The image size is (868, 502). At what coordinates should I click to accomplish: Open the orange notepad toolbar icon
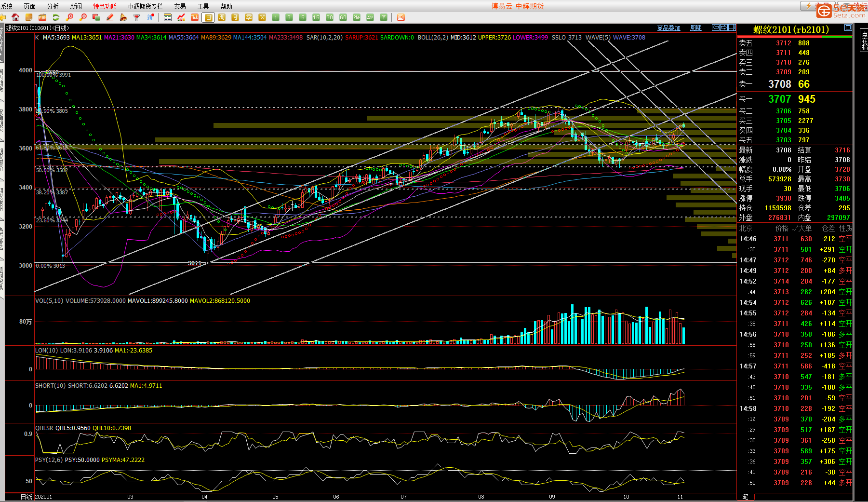29,17
